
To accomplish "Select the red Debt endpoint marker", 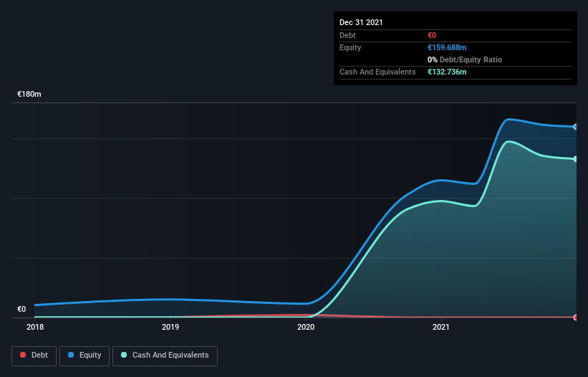I will [x=576, y=318].
